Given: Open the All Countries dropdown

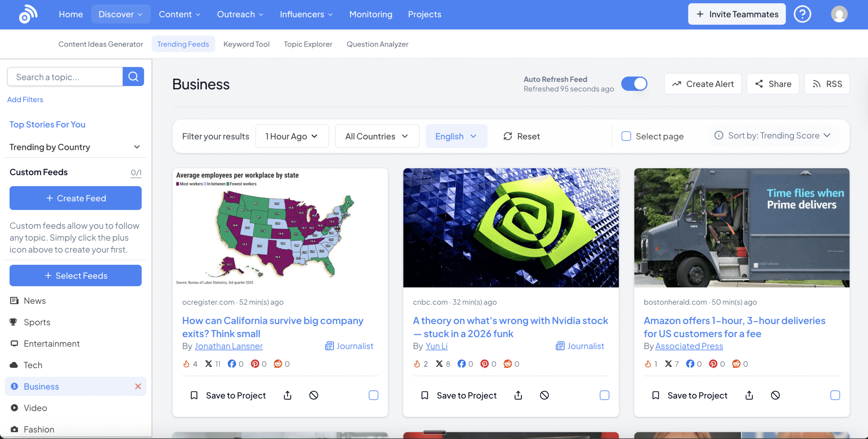Looking at the screenshot, I should (x=377, y=136).
